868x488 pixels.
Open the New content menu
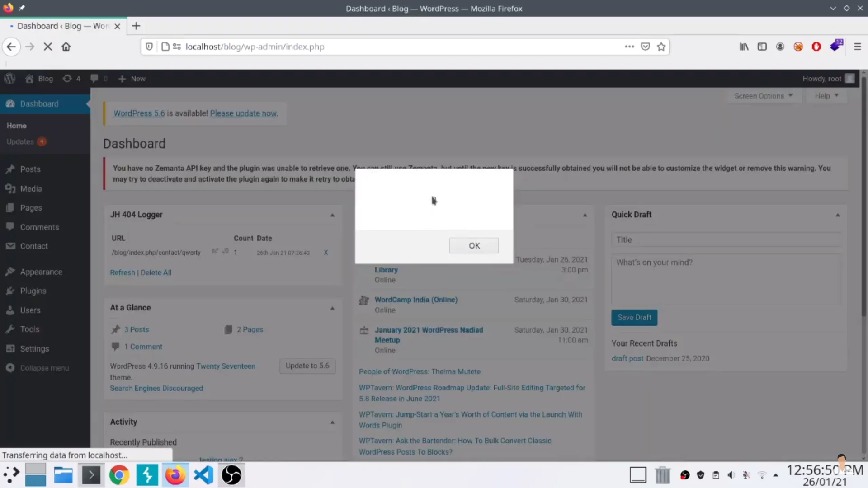coord(132,79)
